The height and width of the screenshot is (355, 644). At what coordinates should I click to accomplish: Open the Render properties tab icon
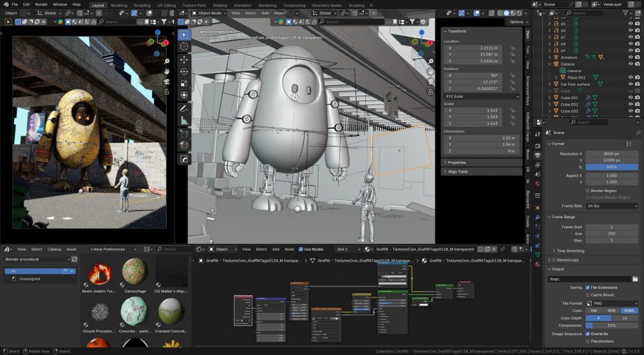[538, 146]
